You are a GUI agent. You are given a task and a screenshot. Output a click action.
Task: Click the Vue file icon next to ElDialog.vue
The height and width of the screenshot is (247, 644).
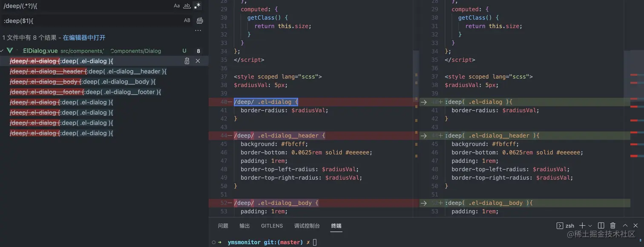(x=10, y=51)
